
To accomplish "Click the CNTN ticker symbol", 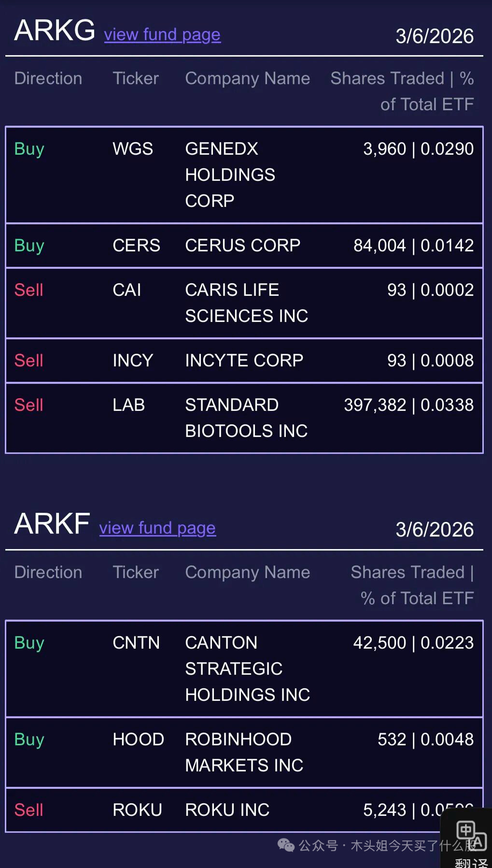I will tap(136, 643).
